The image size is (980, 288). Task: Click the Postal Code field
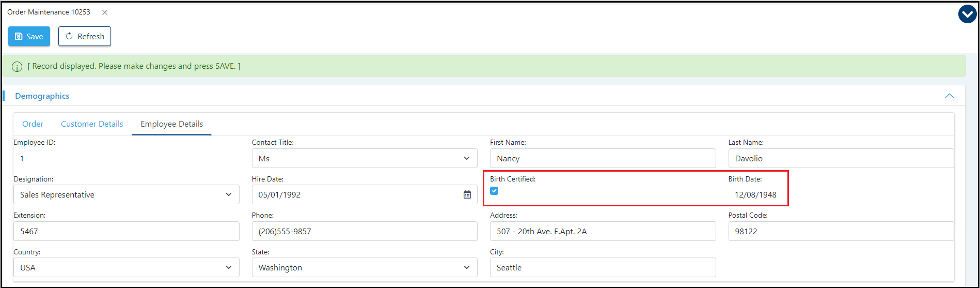pos(841,232)
